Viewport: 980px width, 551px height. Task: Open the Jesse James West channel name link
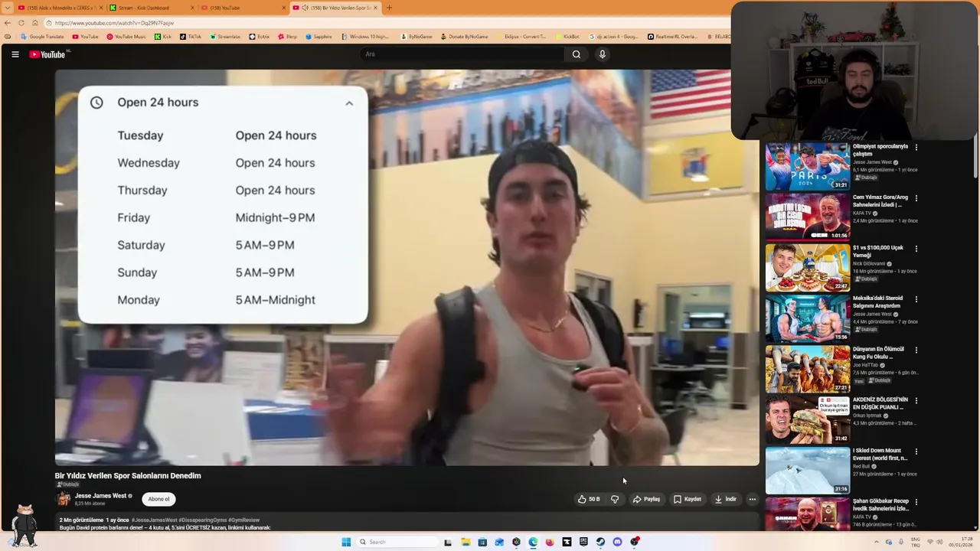pyautogui.click(x=100, y=496)
